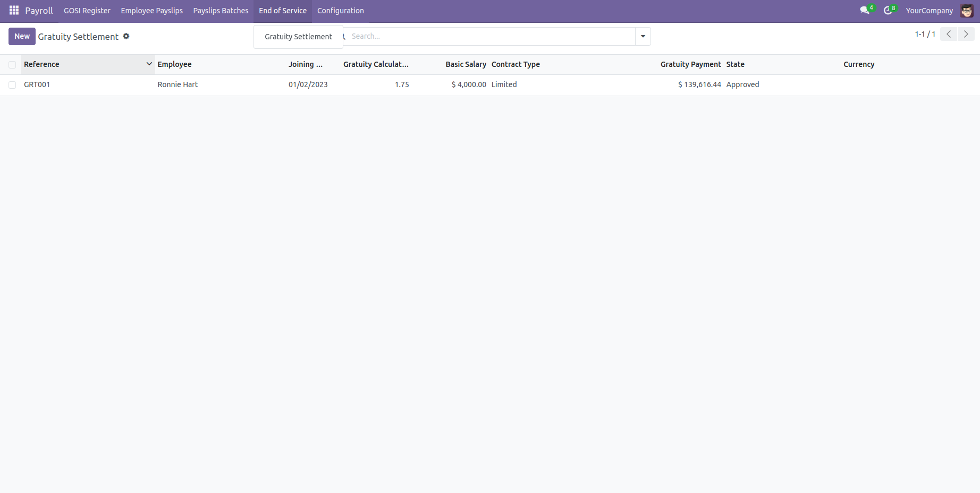Go to the next page arrow
This screenshot has height=493, width=980.
(x=966, y=34)
